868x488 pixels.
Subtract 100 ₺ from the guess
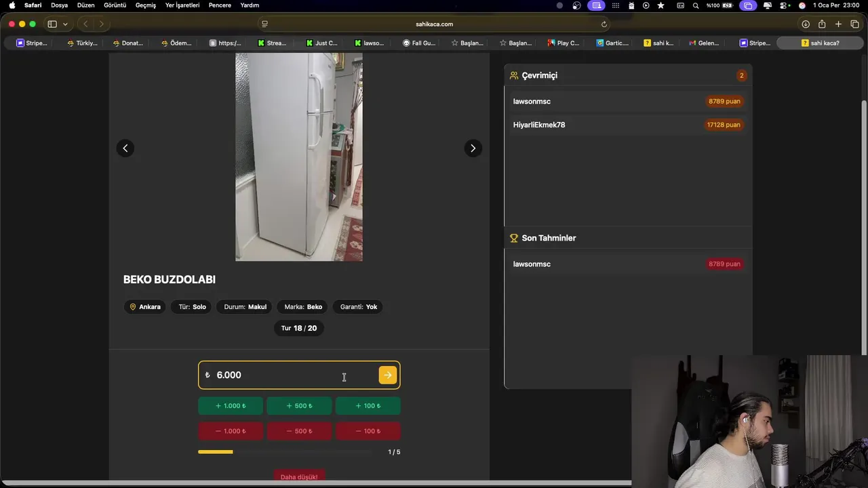point(368,431)
